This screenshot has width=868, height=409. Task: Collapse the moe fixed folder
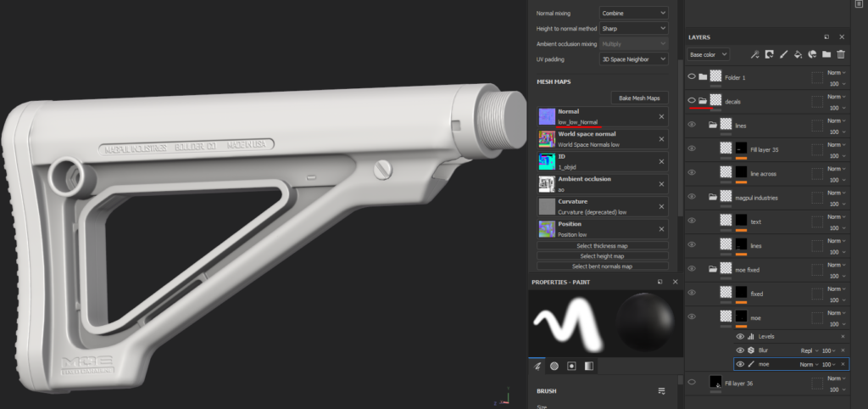tap(713, 269)
